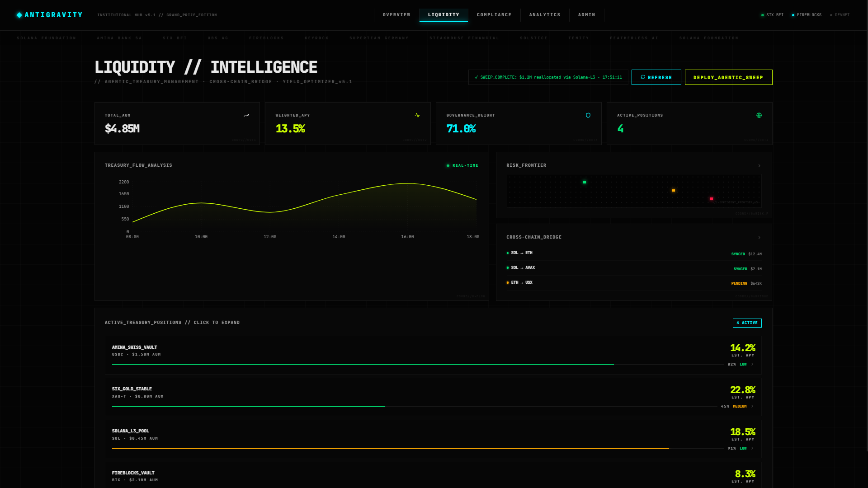Click the SOLANA_L3_POOL orange progress bar
The height and width of the screenshot is (488, 868).
[x=390, y=448]
